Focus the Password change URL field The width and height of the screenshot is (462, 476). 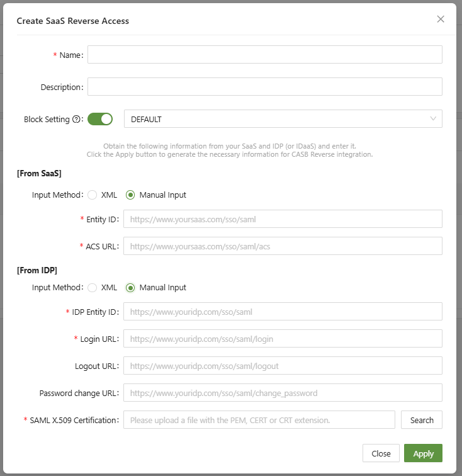click(x=282, y=393)
